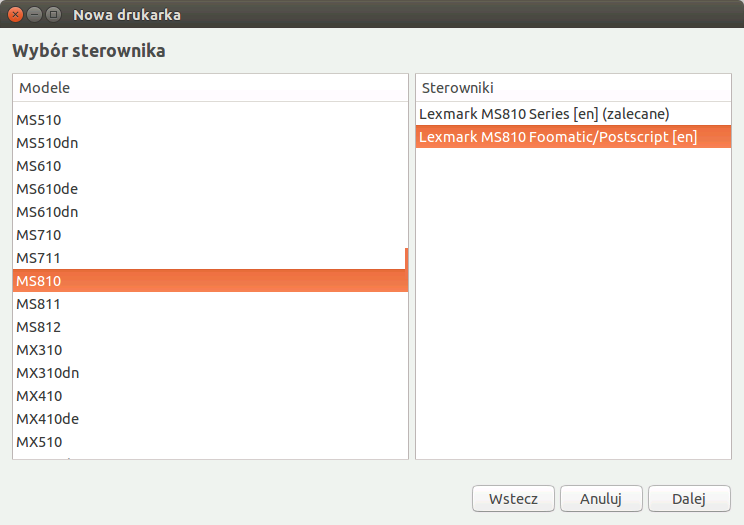
Task: Select MS510 in the models list
Action: 210,120
